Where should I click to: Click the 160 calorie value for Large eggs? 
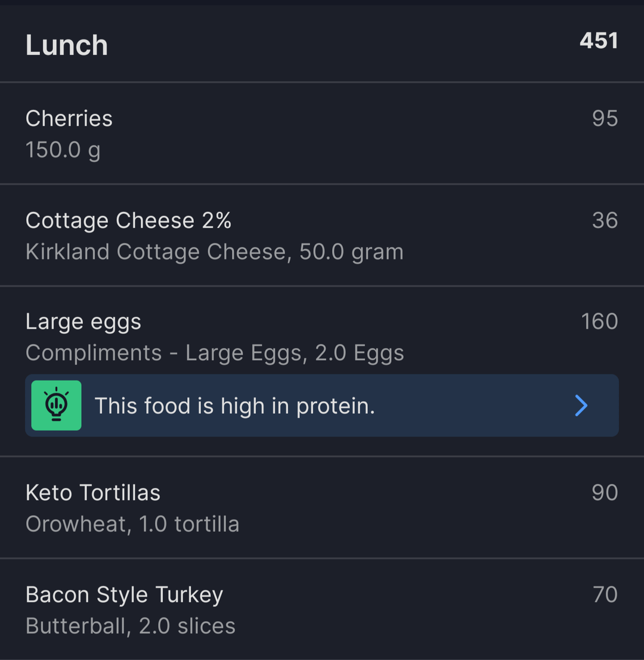[599, 321]
